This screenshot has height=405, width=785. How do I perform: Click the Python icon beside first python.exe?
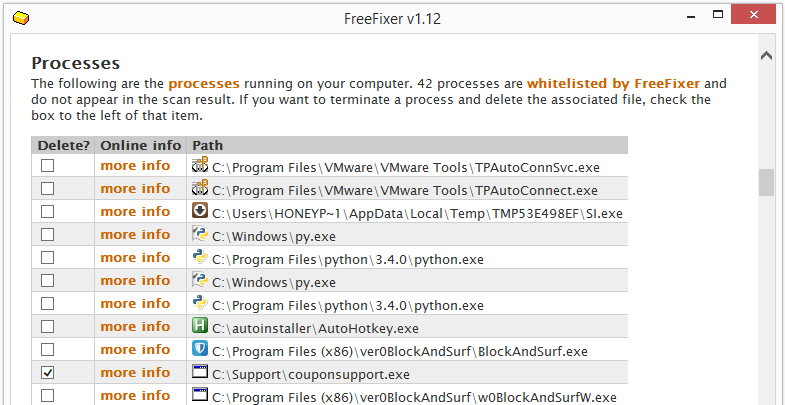click(200, 257)
